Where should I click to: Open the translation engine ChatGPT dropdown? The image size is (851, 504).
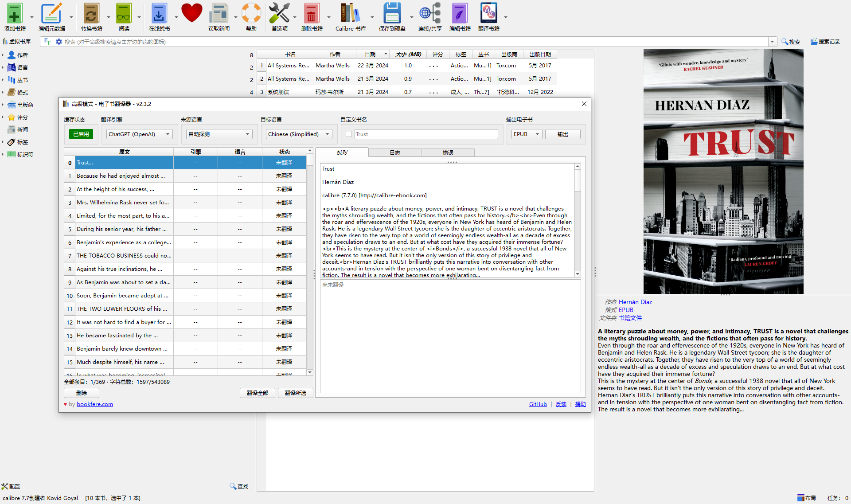click(x=139, y=134)
